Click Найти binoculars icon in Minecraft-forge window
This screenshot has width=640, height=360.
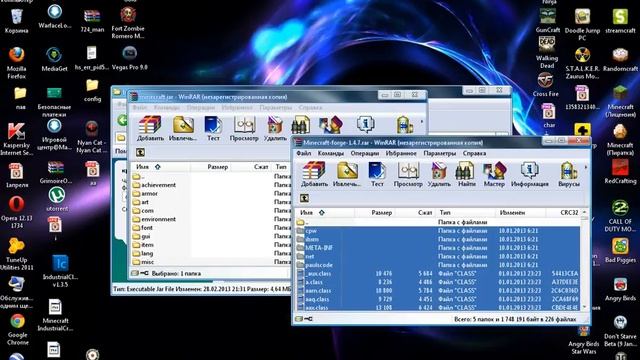[x=466, y=174]
